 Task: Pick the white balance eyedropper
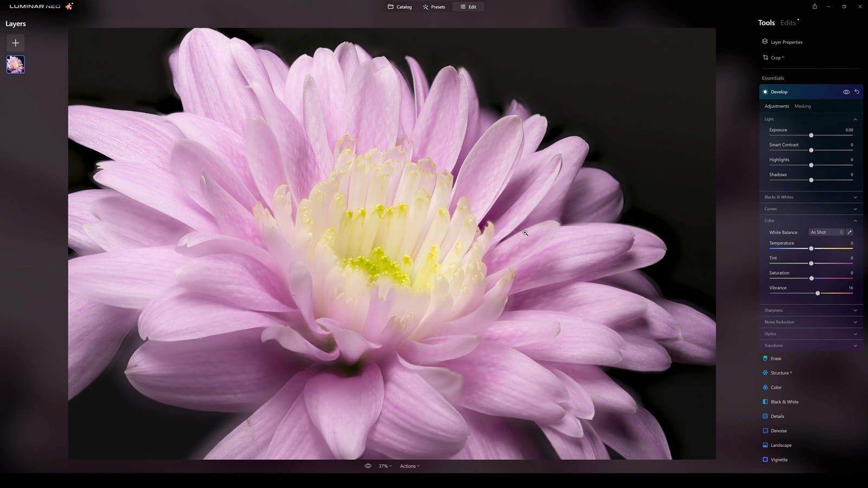pos(850,232)
